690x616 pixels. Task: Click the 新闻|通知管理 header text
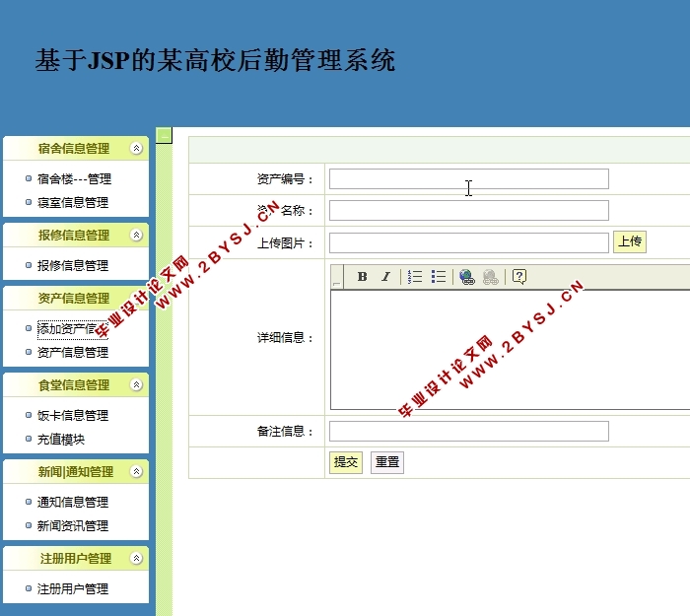click(76, 472)
